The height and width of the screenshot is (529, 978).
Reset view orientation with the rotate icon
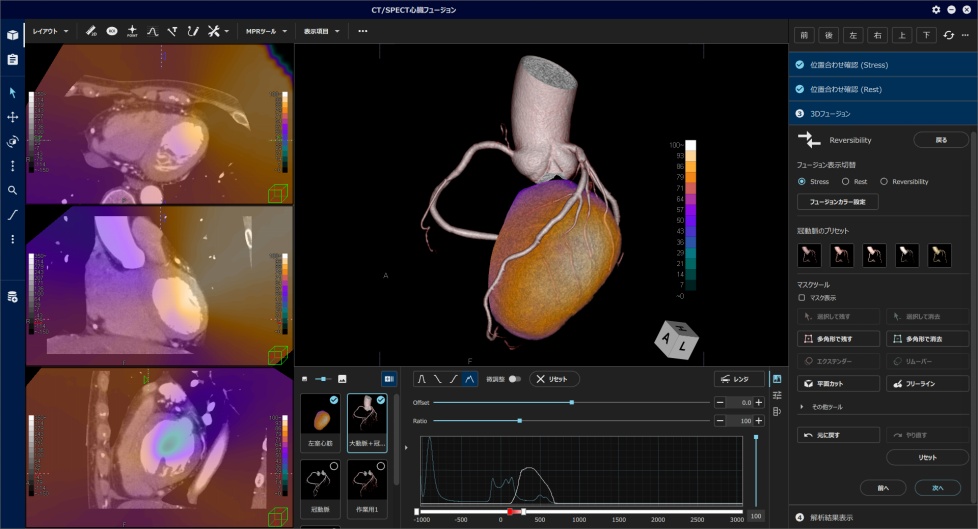(948, 35)
